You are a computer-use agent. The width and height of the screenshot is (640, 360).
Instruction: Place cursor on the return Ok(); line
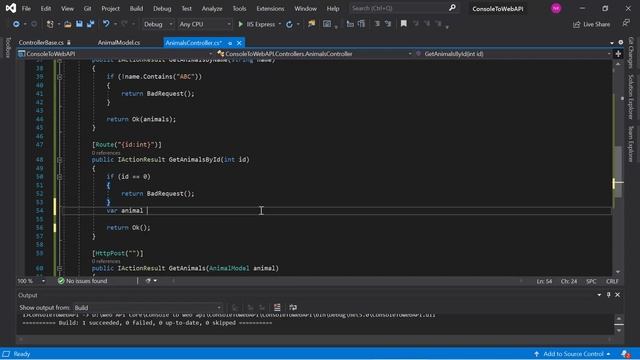[x=129, y=228]
